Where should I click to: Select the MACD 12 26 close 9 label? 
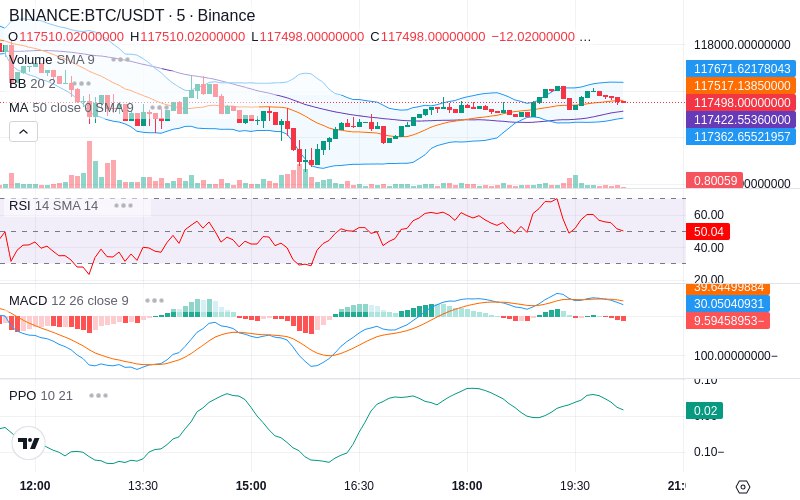click(x=69, y=301)
